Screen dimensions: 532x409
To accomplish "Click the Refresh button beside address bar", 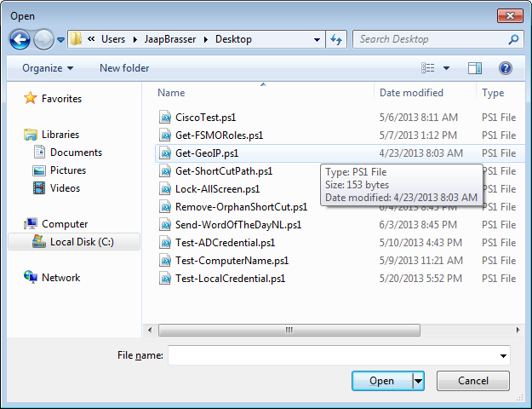I will pyautogui.click(x=336, y=39).
